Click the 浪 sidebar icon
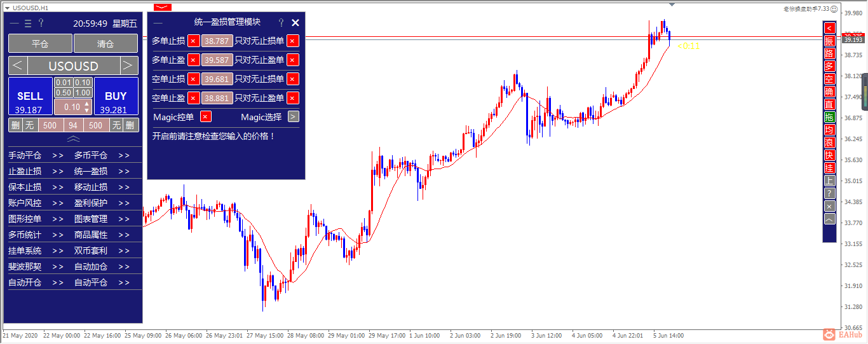The height and width of the screenshot is (344, 868). 829,142
